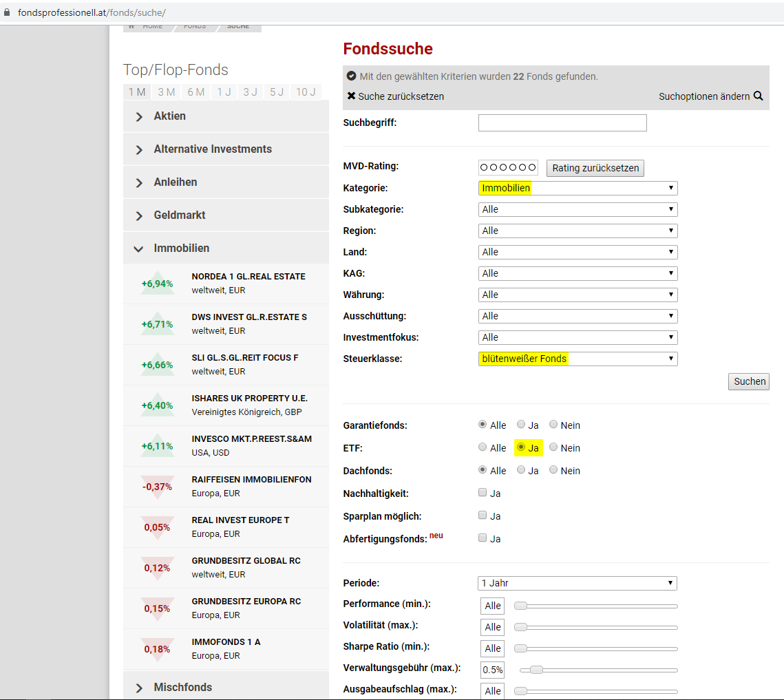Enable the Nachhaltigkeit checkbox

pyautogui.click(x=483, y=493)
